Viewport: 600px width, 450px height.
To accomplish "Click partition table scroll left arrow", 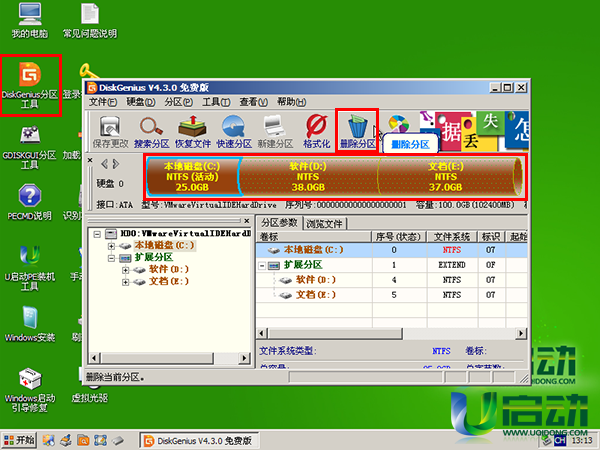I will point(262,333).
